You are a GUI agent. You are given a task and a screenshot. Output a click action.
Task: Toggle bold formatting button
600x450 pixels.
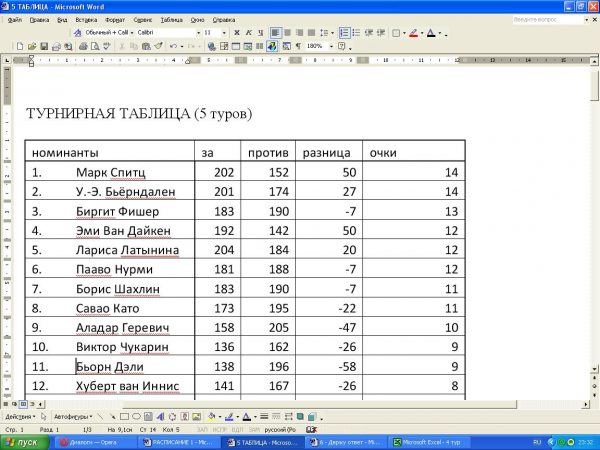pos(236,33)
